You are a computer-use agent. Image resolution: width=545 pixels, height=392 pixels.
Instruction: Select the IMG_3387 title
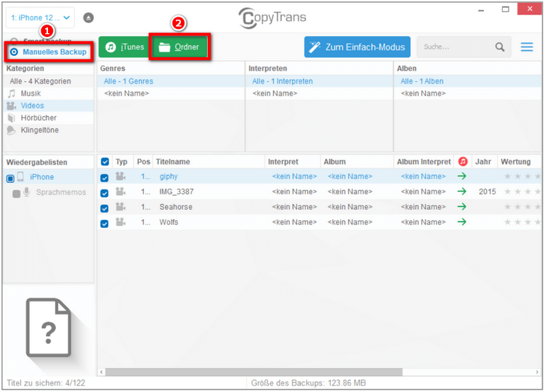pyautogui.click(x=177, y=192)
